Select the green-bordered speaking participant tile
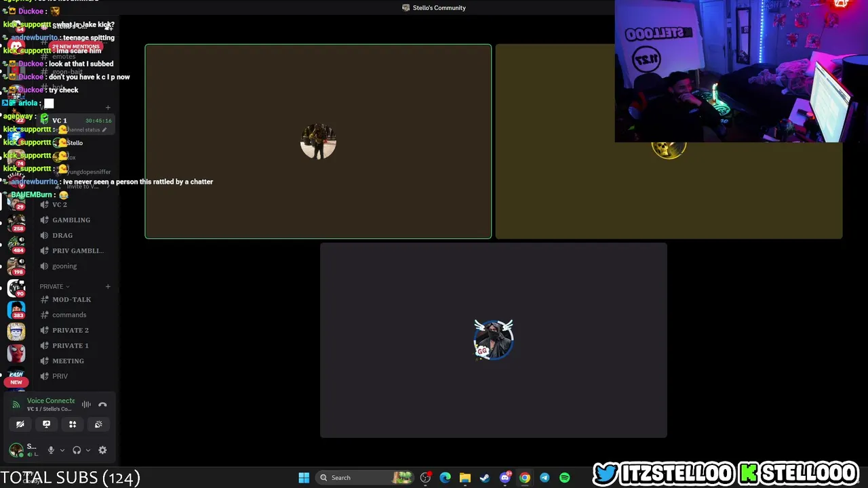The width and height of the screenshot is (868, 488). 318,142
